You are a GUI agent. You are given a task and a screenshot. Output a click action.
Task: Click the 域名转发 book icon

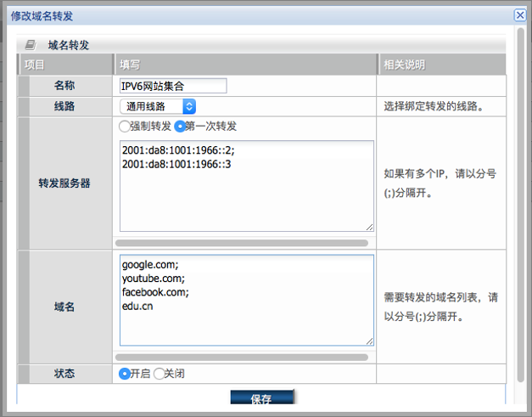click(31, 45)
